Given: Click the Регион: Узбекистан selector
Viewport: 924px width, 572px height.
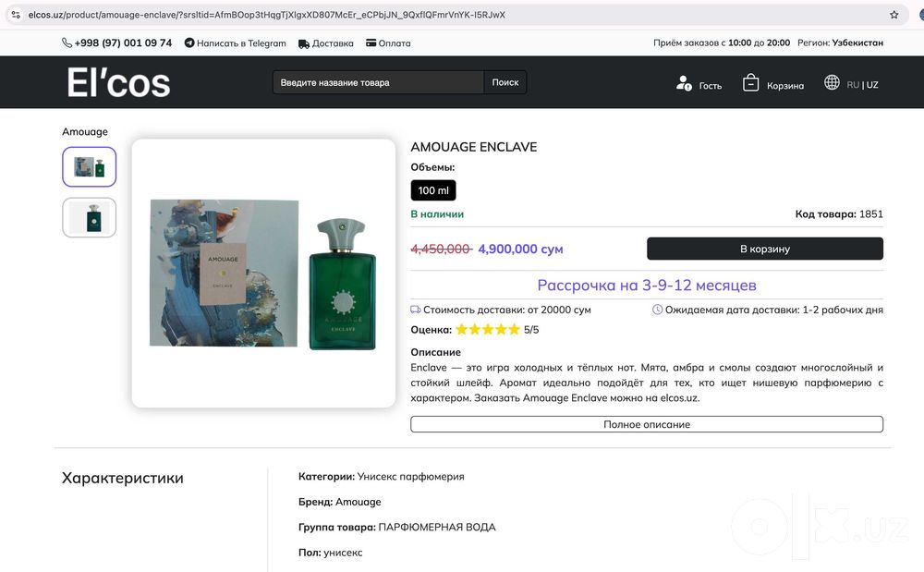Looking at the screenshot, I should tap(840, 43).
